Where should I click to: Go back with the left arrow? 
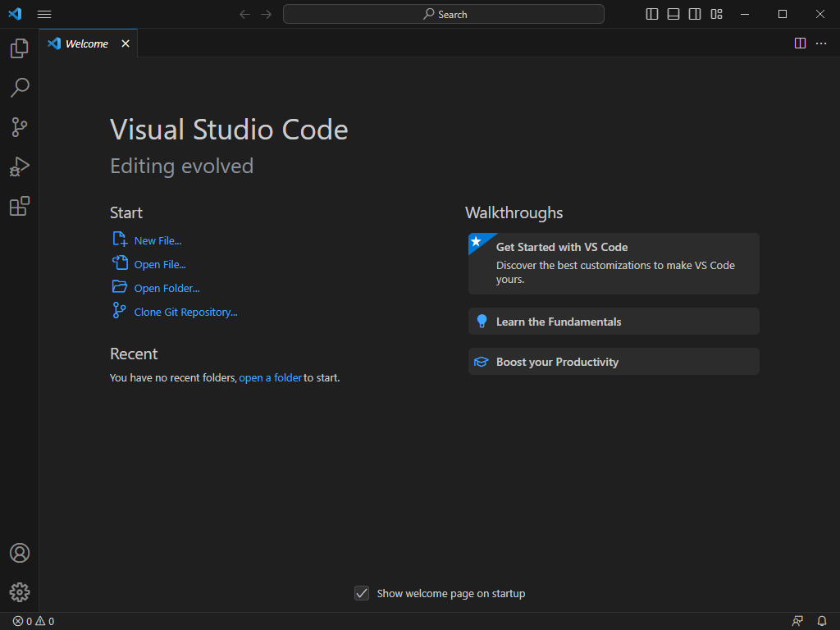click(x=244, y=15)
